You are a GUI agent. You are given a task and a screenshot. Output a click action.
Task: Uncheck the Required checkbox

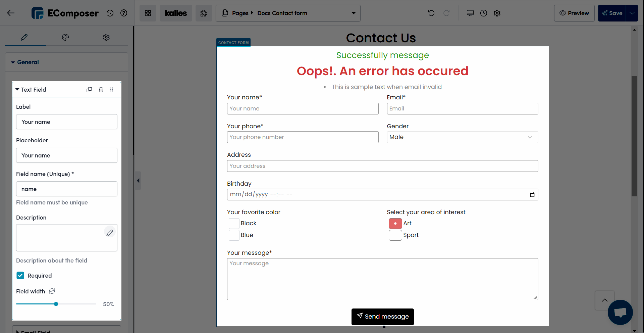pyautogui.click(x=20, y=276)
